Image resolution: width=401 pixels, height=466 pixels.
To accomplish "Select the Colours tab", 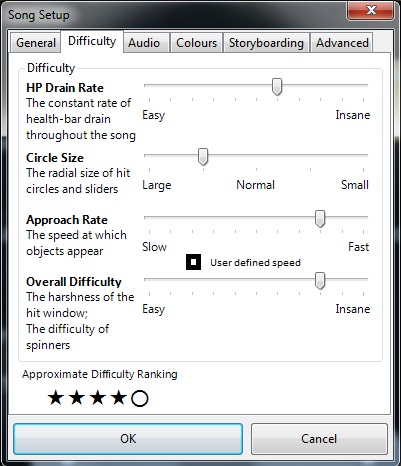I will (x=196, y=43).
